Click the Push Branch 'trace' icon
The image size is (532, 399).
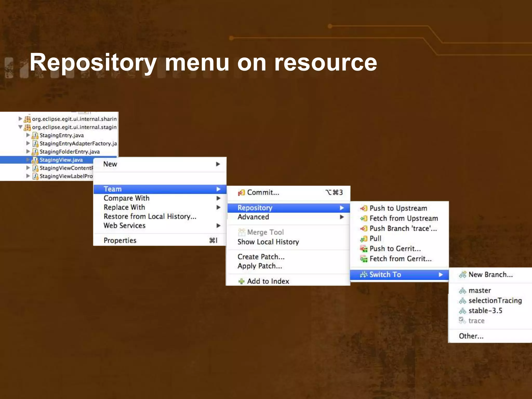pyautogui.click(x=364, y=229)
